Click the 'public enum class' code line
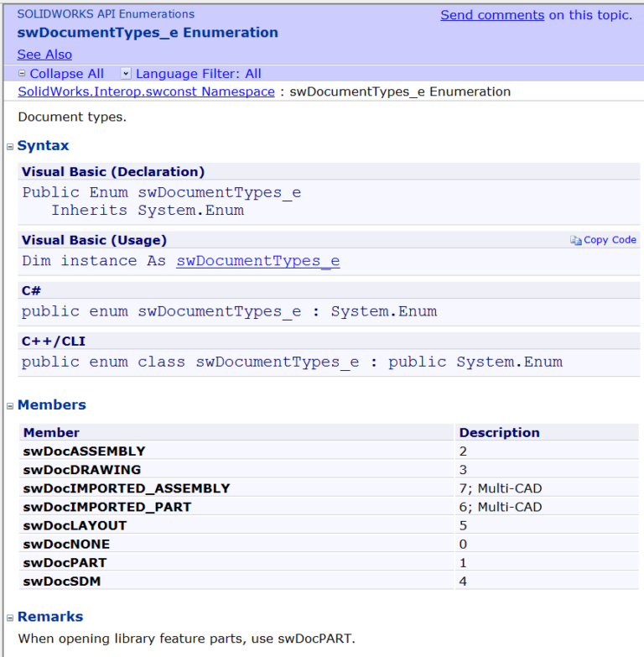 292,362
